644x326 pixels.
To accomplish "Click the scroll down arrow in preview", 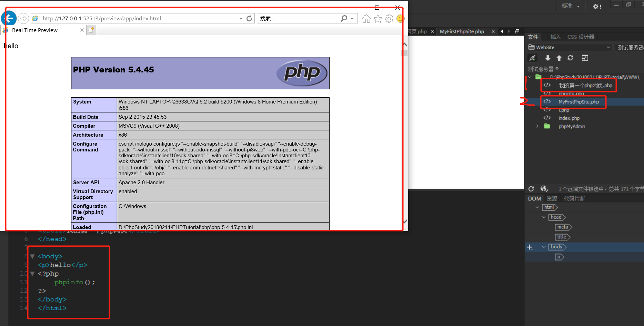I will pyautogui.click(x=405, y=221).
